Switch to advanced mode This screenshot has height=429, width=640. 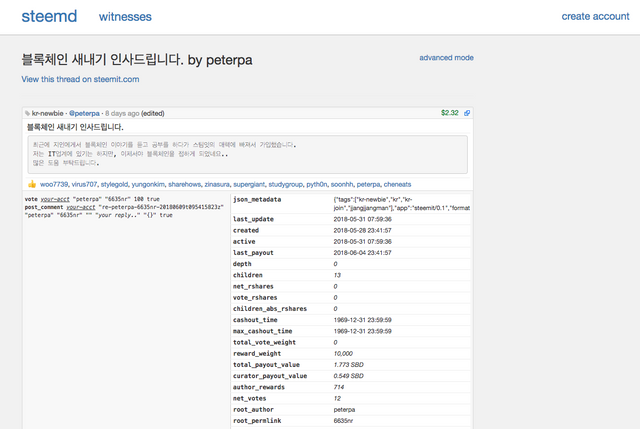click(x=446, y=58)
